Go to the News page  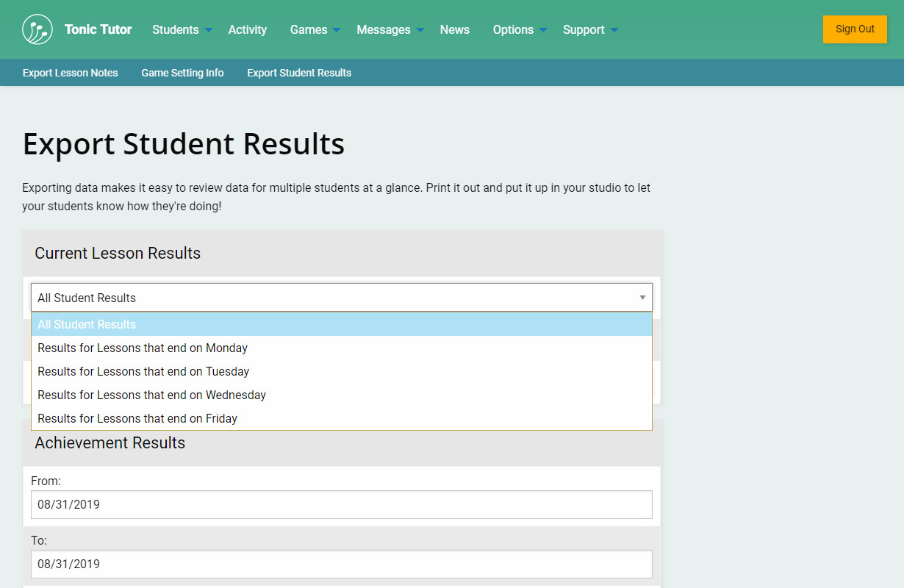point(454,29)
